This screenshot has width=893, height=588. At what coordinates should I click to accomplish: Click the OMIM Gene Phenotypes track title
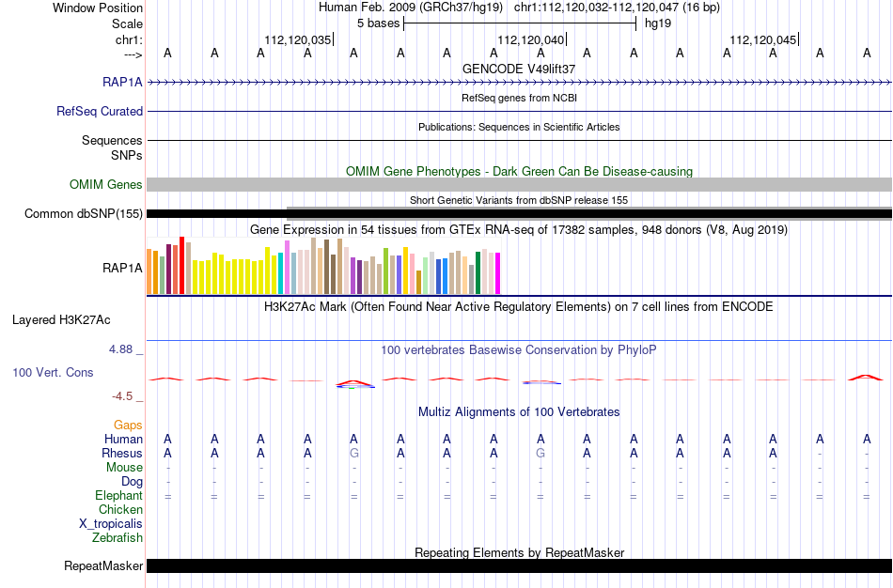tap(520, 171)
